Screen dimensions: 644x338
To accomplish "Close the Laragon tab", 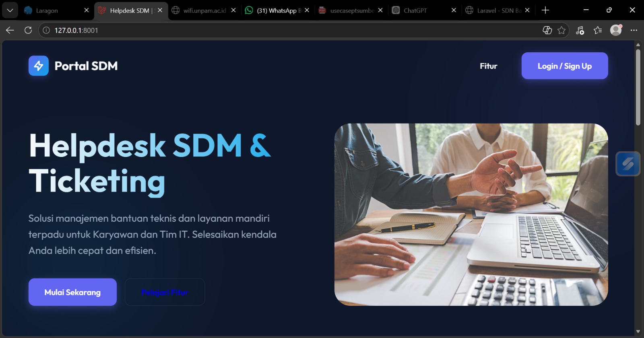I will tap(87, 10).
